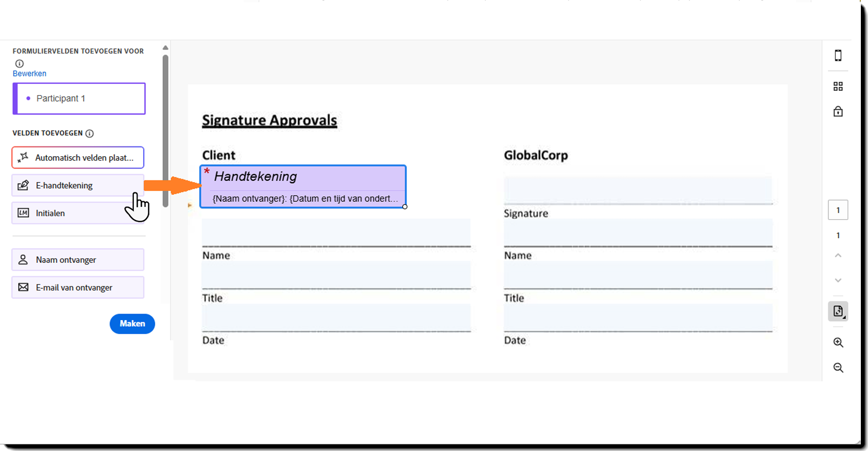Click the mobile preview icon

pos(838,56)
